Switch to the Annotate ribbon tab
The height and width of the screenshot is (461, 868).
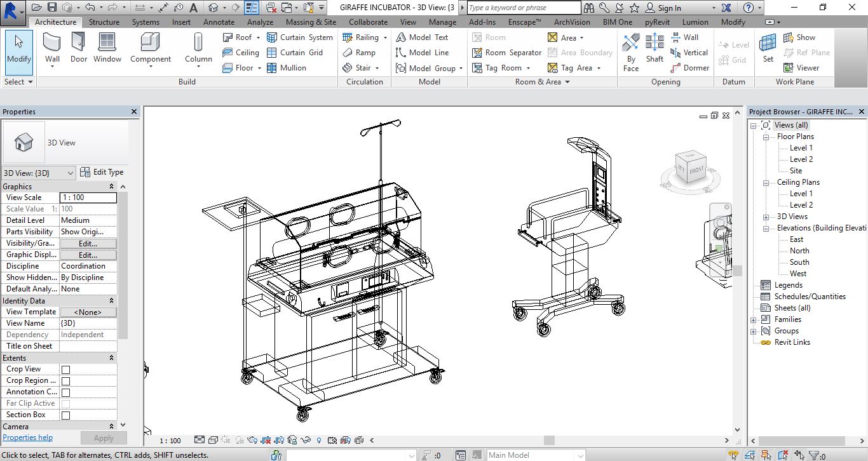pyautogui.click(x=219, y=22)
